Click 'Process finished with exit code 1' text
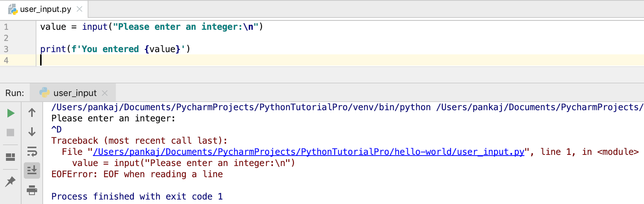 click(x=137, y=197)
